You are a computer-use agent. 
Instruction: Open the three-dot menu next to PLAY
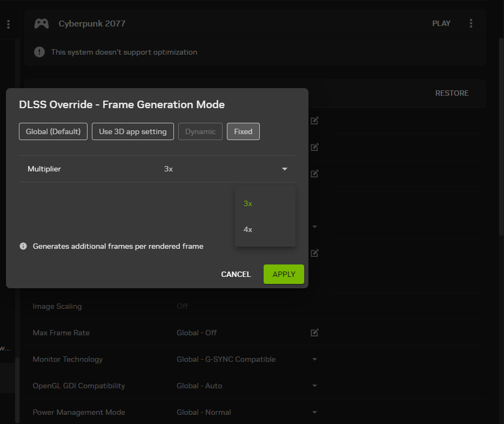(x=471, y=24)
